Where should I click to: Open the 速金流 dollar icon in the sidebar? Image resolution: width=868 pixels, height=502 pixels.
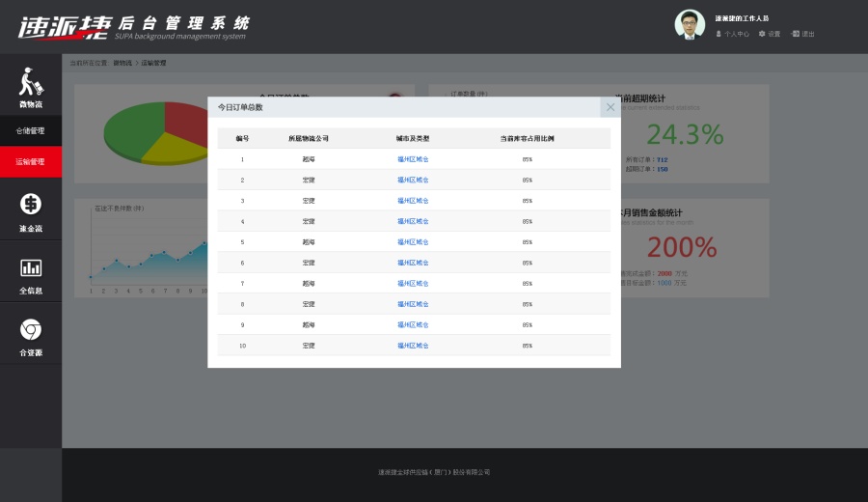coord(31,204)
